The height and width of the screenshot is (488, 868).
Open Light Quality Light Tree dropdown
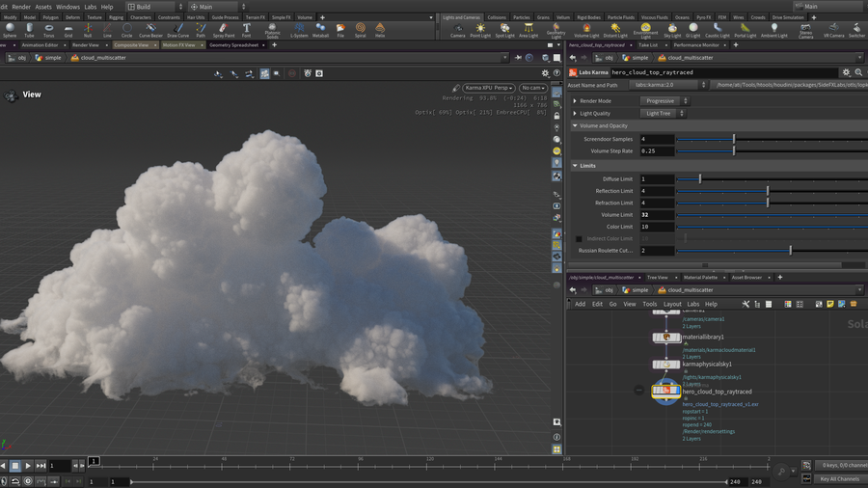[662, 114]
